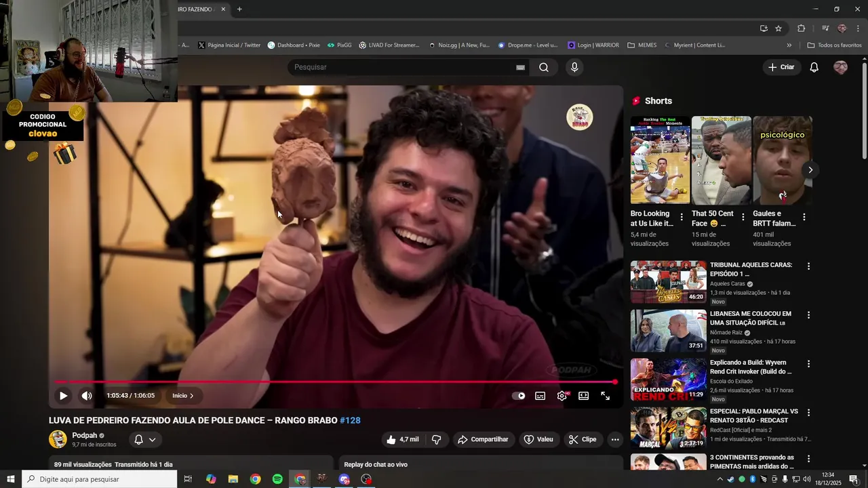Open the "Bro Looking at Us Like it..." short
Image resolution: width=868 pixels, height=488 pixels.
[660, 160]
